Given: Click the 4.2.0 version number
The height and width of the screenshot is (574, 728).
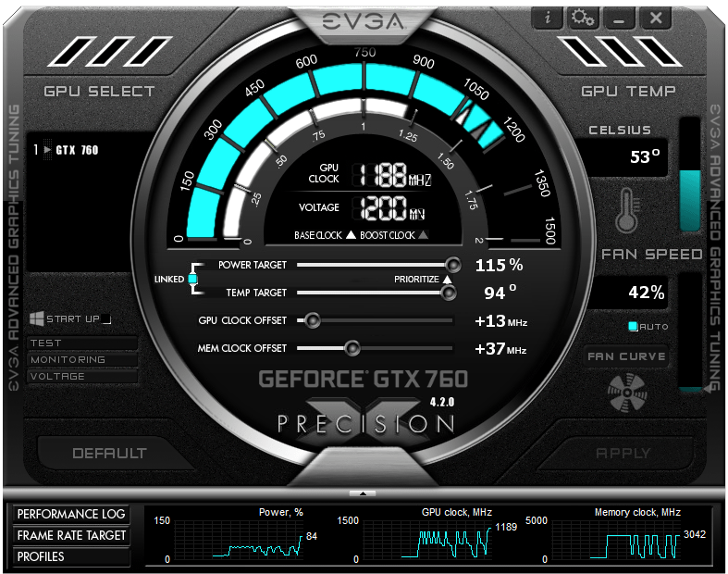Looking at the screenshot, I should (441, 402).
